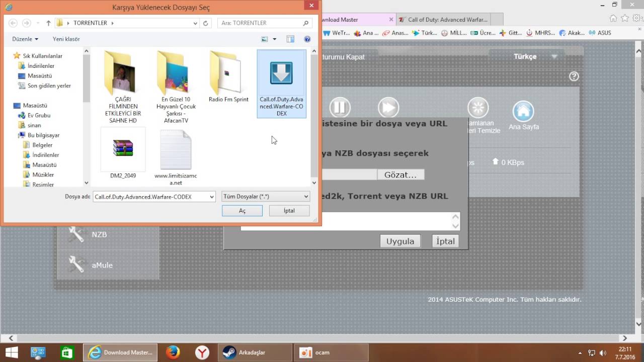Open Yandex browser from the taskbar
This screenshot has height=362, width=644.
202,352
